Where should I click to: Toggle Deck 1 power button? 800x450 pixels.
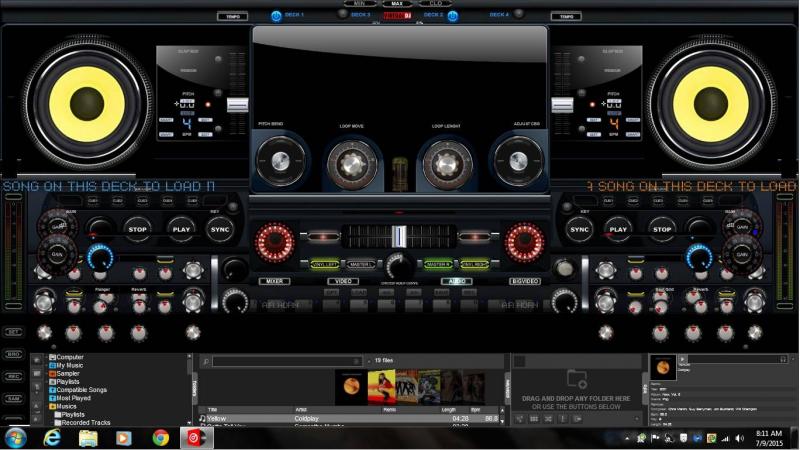(276, 15)
